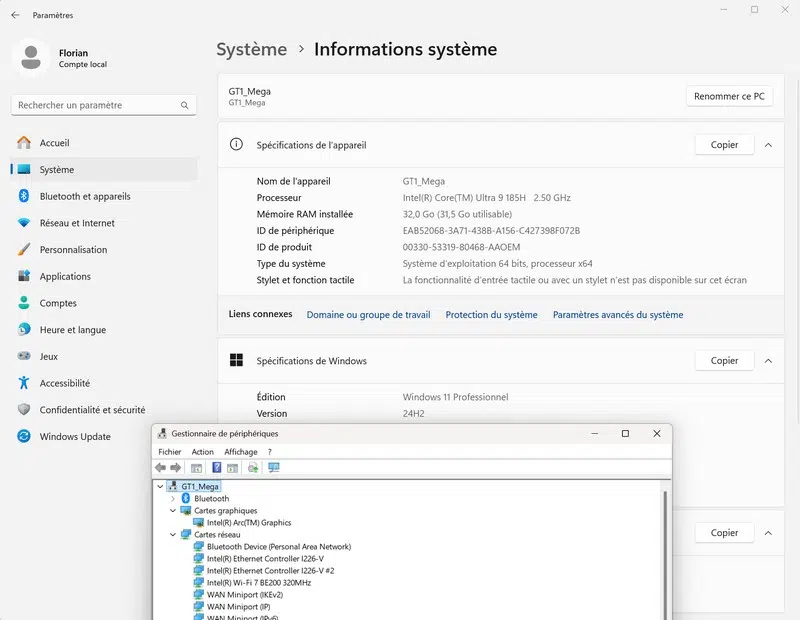
Task: Click the Florian user avatar
Action: (31, 57)
